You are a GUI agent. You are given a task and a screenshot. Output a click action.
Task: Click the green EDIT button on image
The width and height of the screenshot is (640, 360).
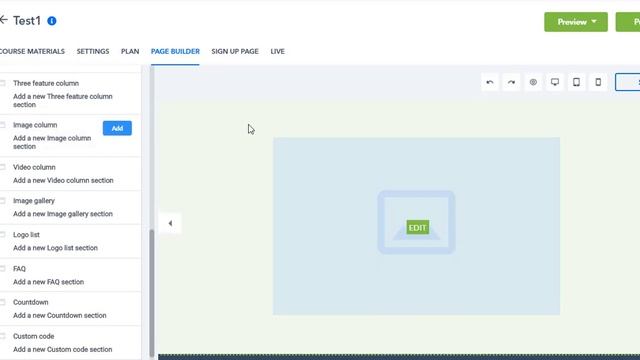pyautogui.click(x=418, y=227)
